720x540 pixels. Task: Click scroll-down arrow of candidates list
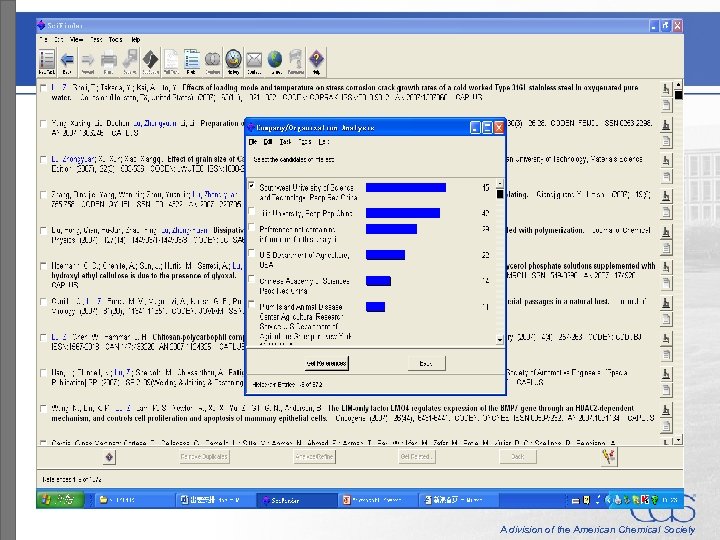(500, 340)
